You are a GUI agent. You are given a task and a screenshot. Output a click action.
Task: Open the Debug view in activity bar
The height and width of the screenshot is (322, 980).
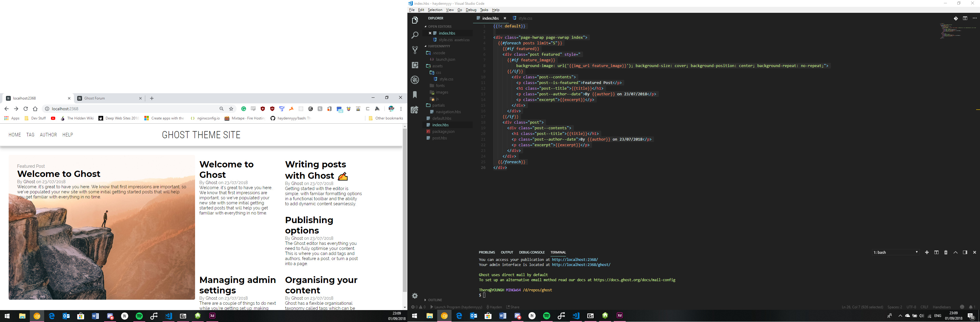tap(415, 80)
